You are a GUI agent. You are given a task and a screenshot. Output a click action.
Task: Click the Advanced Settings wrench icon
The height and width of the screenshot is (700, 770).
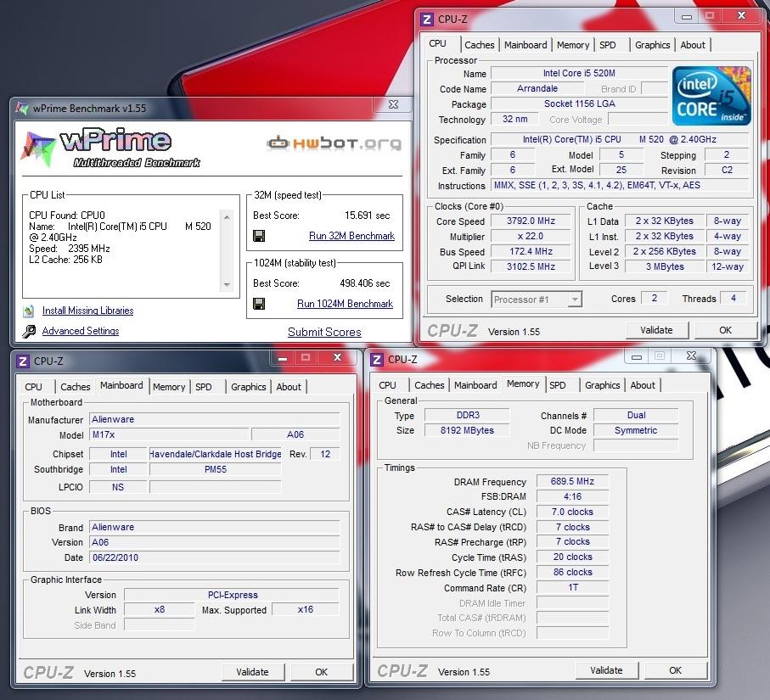[29, 332]
